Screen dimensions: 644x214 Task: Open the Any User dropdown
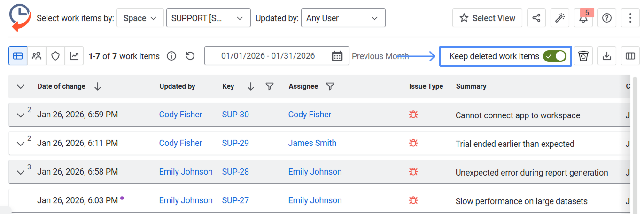[x=343, y=18]
